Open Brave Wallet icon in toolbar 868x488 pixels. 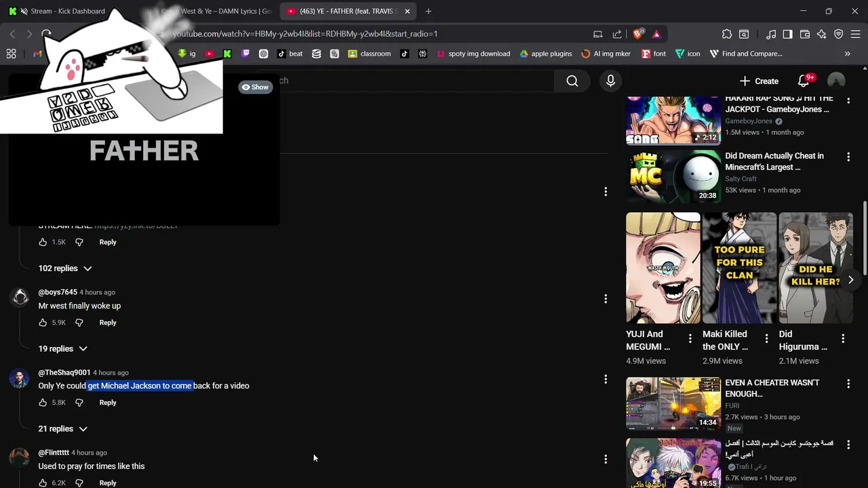coord(805,34)
